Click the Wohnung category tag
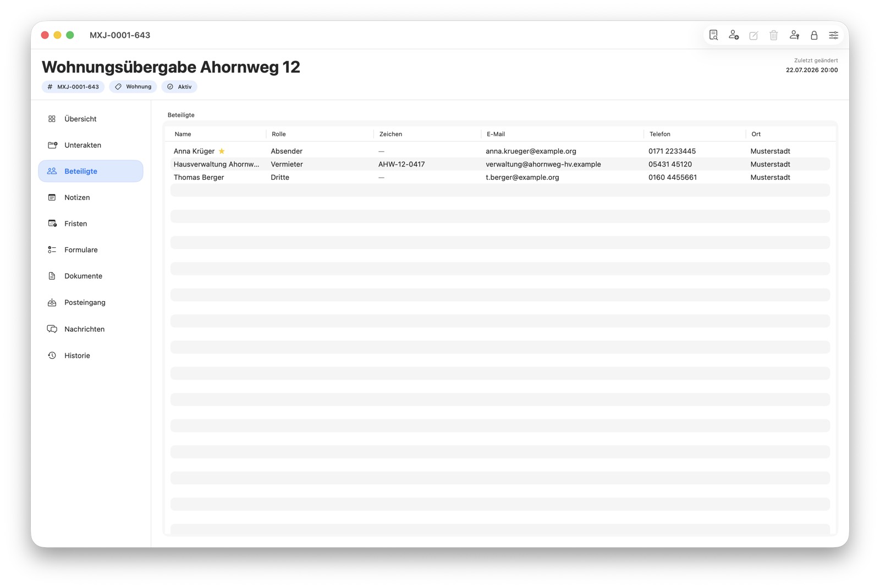880x588 pixels. (133, 87)
